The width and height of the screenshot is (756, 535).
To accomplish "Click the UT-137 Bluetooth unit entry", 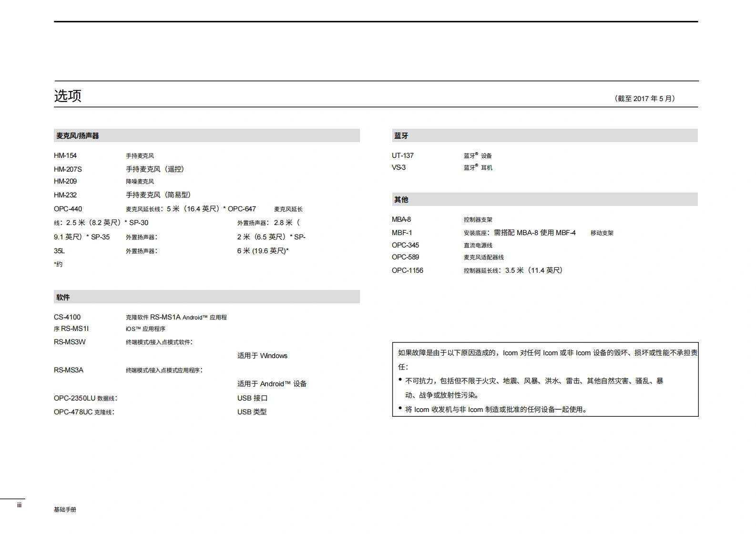I will 403,155.
